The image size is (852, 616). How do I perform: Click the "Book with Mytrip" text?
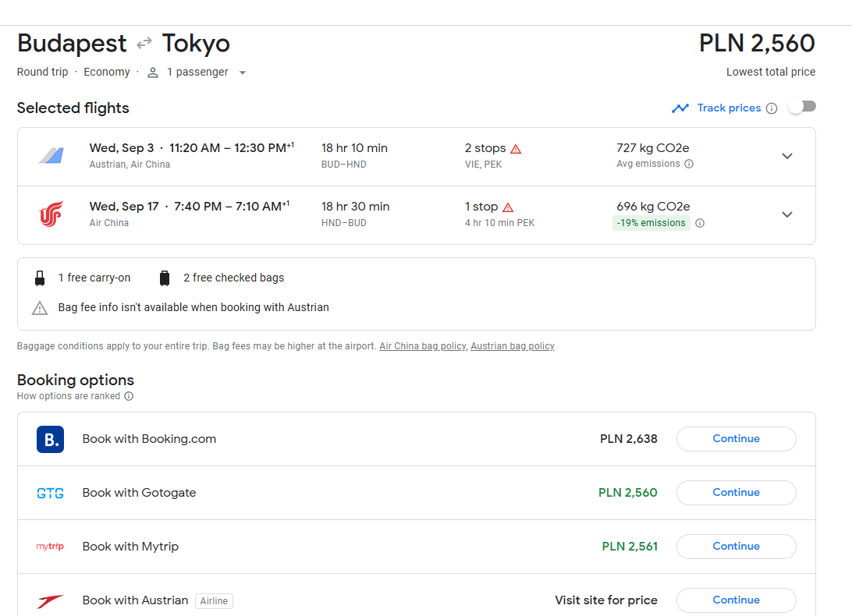tap(130, 547)
